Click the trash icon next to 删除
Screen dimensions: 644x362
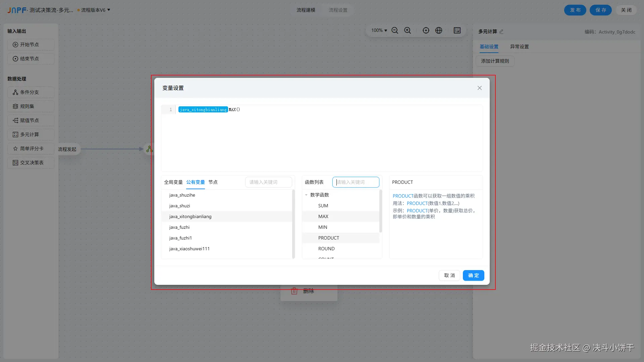click(294, 291)
